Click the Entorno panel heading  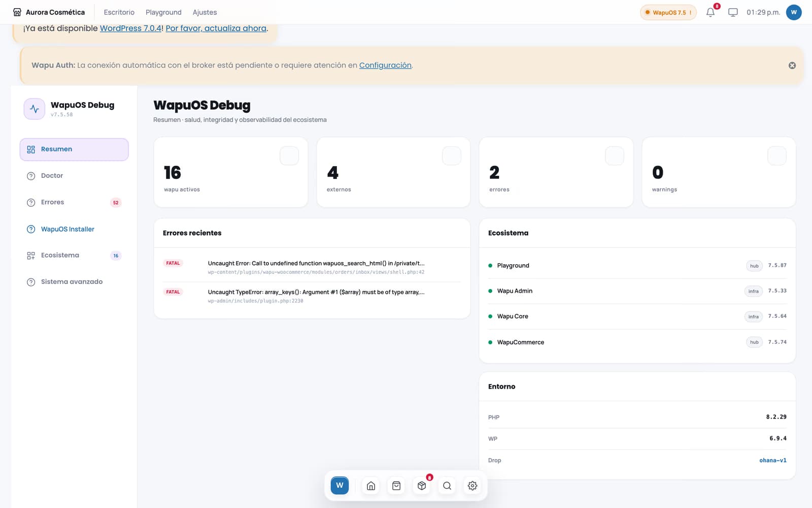tap(501, 387)
